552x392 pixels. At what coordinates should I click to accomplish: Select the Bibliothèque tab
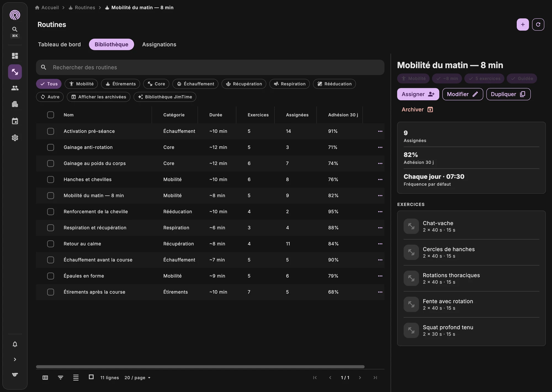pos(112,44)
